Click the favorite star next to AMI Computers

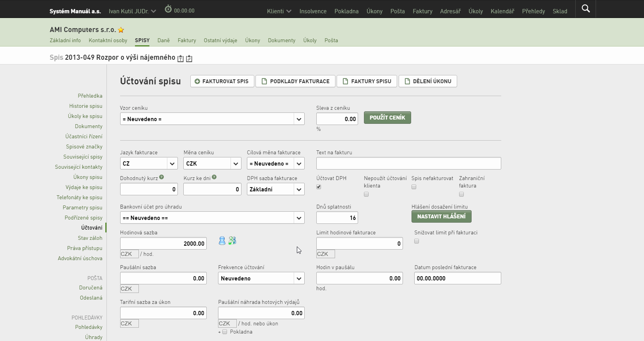[121, 30]
